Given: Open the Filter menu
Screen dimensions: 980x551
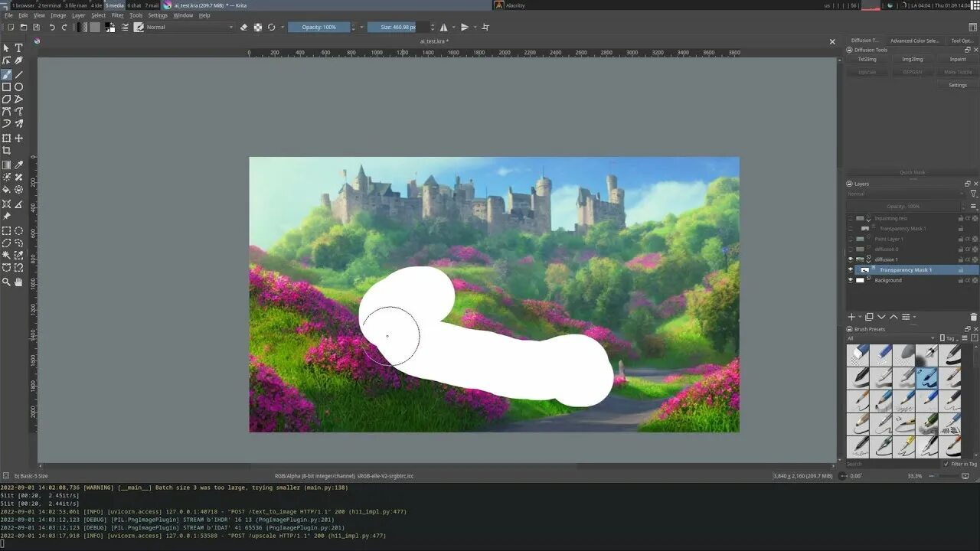Looking at the screenshot, I should [117, 15].
